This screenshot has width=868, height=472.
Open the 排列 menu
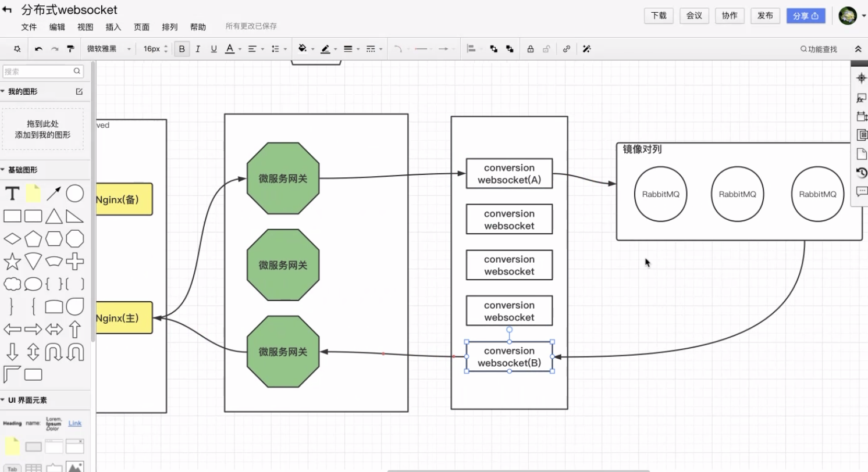tap(169, 27)
